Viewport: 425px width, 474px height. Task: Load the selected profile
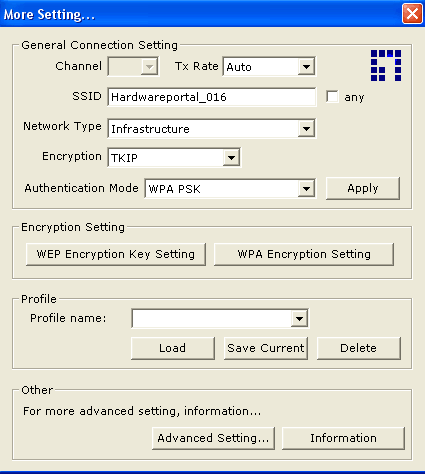click(173, 348)
